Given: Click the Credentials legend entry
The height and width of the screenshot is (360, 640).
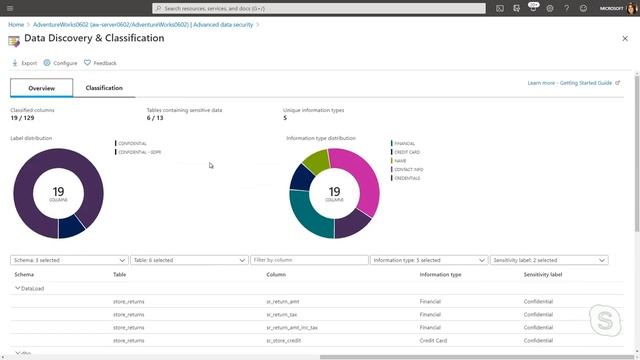Looking at the screenshot, I should tap(407, 178).
